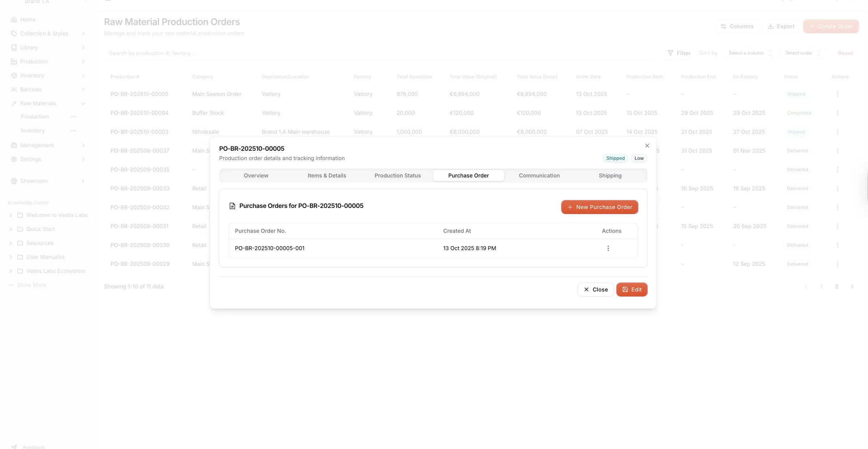Open the Select order dropdown
Image resolution: width=868 pixels, height=449 pixels.
[x=803, y=53]
